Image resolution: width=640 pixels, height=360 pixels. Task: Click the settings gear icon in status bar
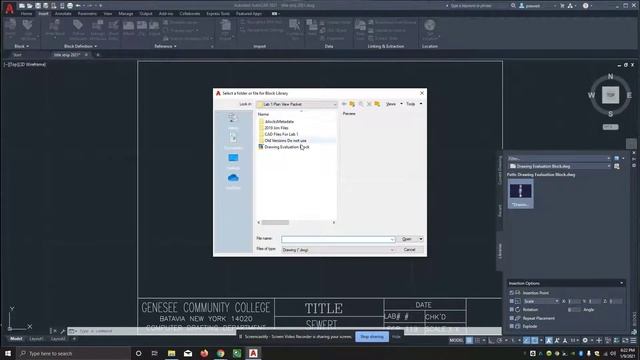point(585,340)
